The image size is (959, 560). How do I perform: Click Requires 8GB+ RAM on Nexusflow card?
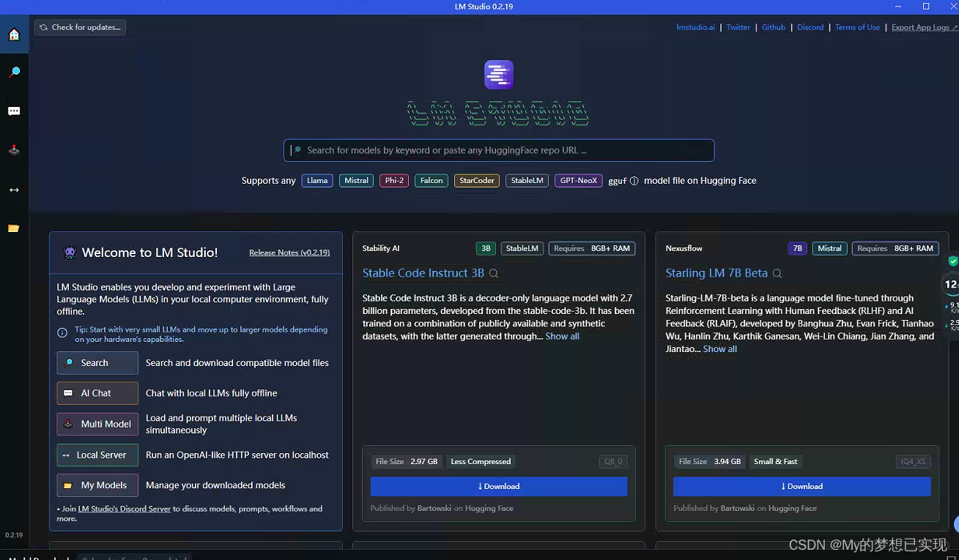(895, 249)
